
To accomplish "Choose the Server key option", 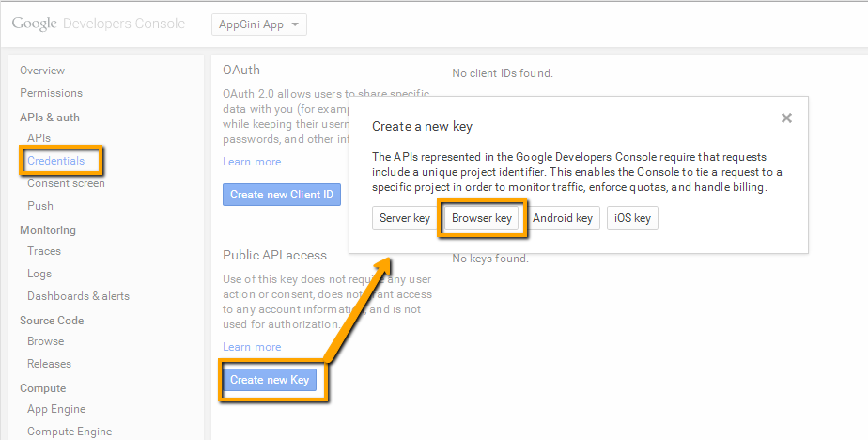I will [x=405, y=218].
